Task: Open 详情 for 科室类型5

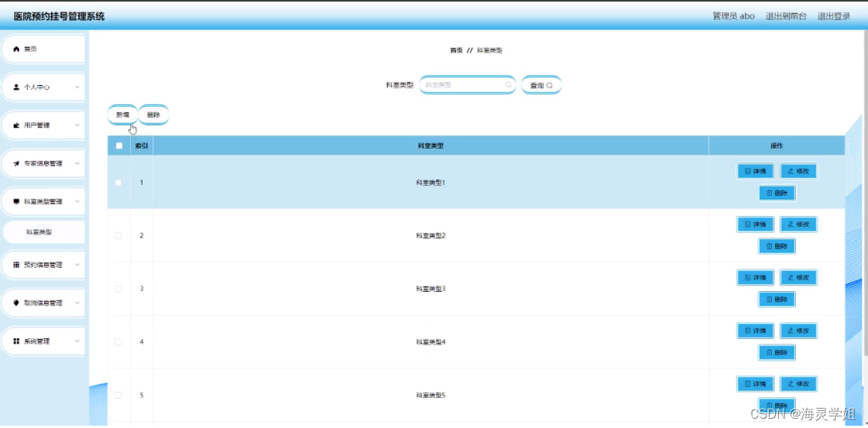Action: [x=756, y=384]
